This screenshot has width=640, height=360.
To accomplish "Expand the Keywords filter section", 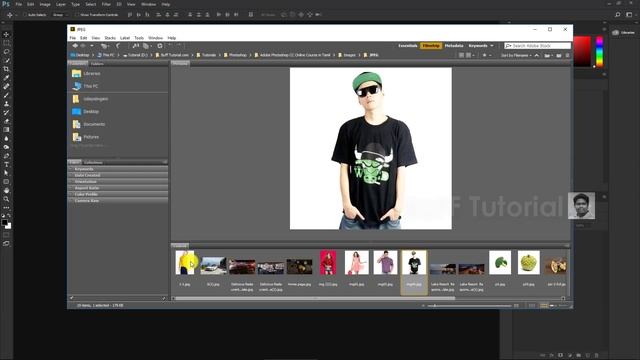I will (x=118, y=169).
